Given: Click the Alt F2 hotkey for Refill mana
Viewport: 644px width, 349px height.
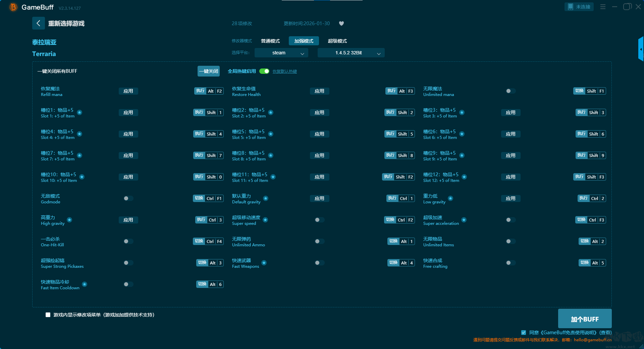Looking at the screenshot, I should (209, 91).
